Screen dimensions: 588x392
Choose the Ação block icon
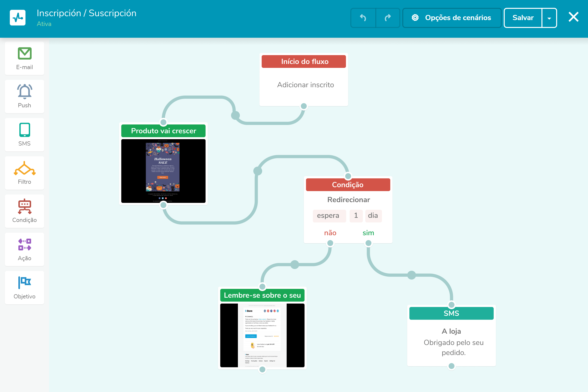coord(24,245)
